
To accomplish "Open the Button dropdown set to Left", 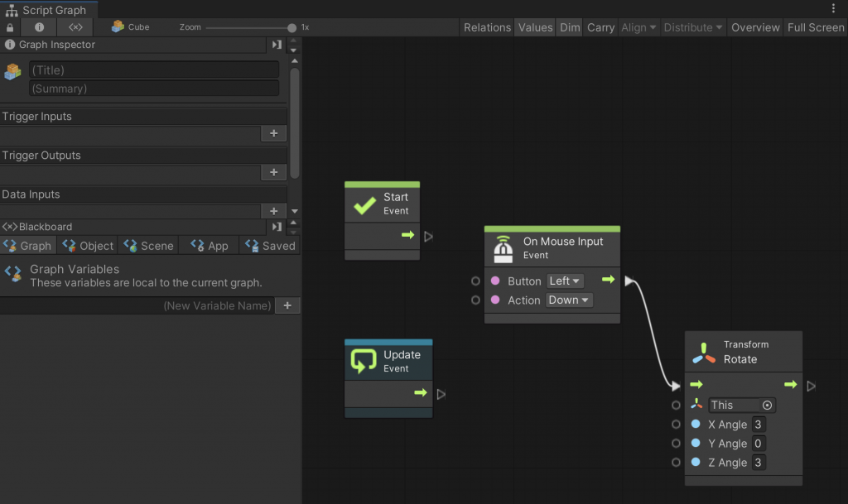I will coord(565,281).
